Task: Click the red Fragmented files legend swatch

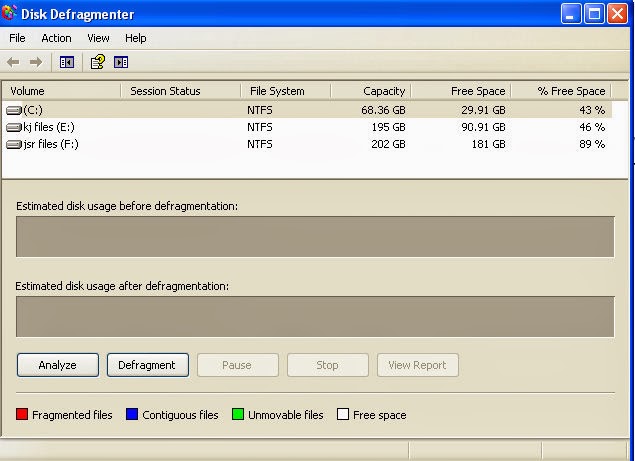Action: (x=22, y=414)
